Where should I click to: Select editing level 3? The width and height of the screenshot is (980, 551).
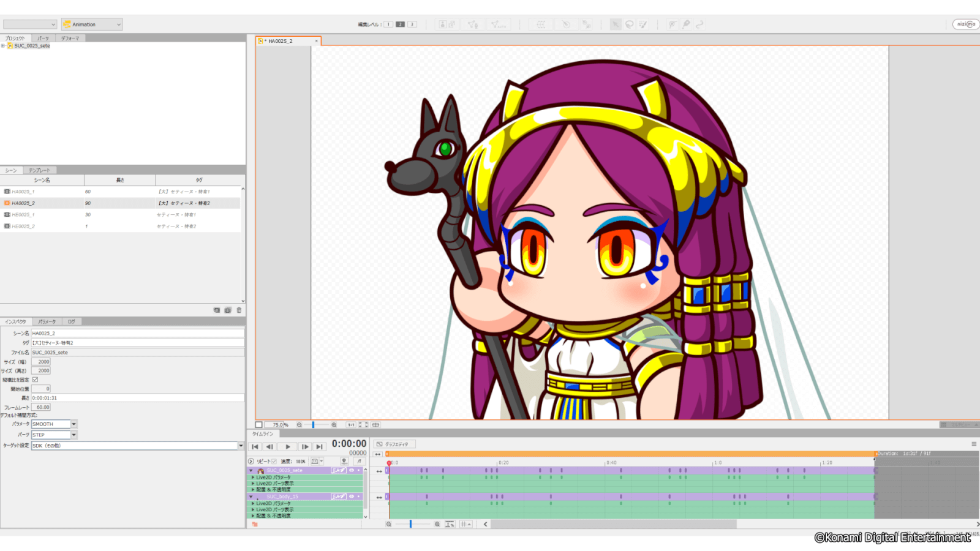pyautogui.click(x=412, y=24)
